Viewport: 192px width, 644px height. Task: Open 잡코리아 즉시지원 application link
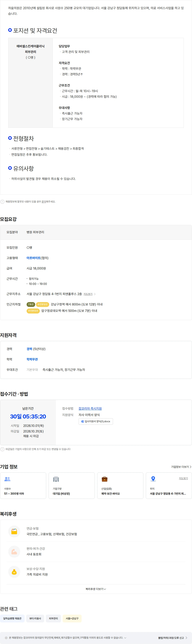(90, 408)
